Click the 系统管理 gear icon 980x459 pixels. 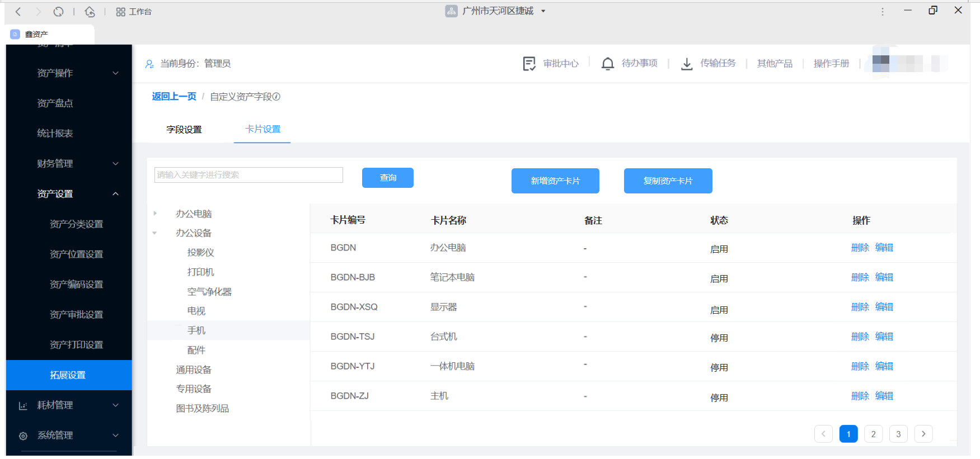(x=23, y=436)
